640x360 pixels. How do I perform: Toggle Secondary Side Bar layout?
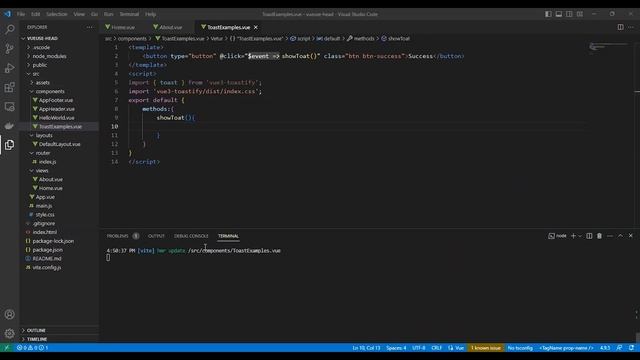click(569, 14)
